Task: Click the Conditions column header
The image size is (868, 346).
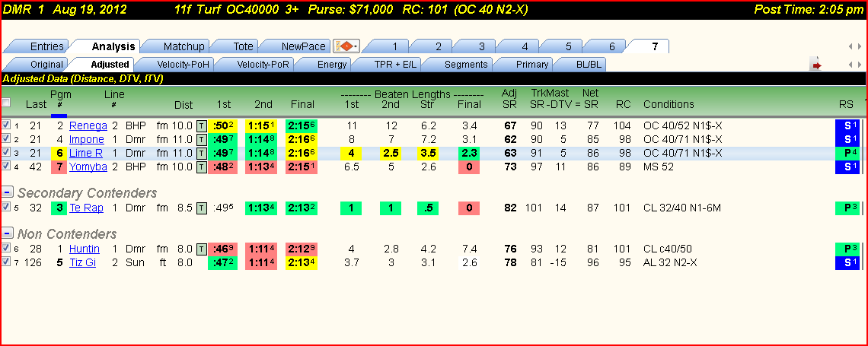Action: pos(669,104)
